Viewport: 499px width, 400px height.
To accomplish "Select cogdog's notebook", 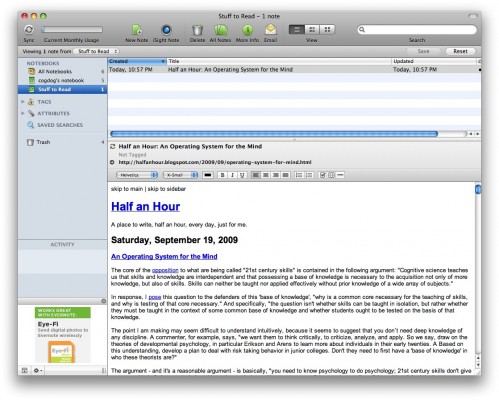I will pyautogui.click(x=61, y=80).
